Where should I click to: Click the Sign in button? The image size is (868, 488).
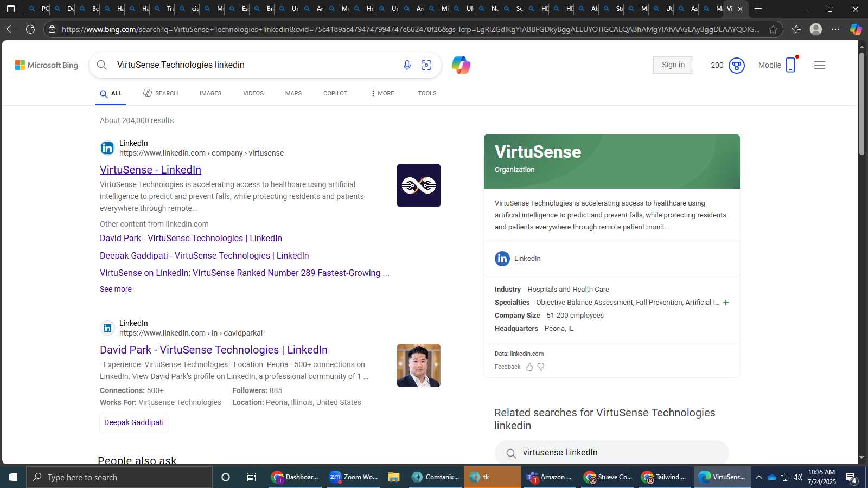[673, 65]
